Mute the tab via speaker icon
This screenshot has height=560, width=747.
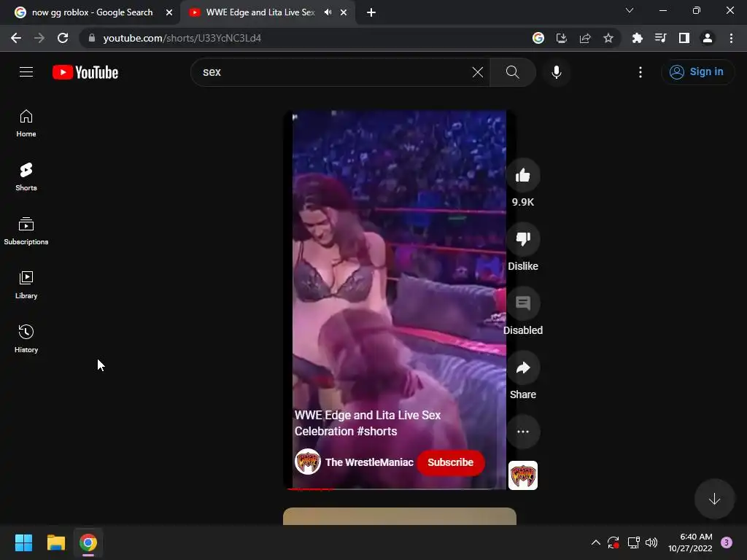click(x=328, y=12)
